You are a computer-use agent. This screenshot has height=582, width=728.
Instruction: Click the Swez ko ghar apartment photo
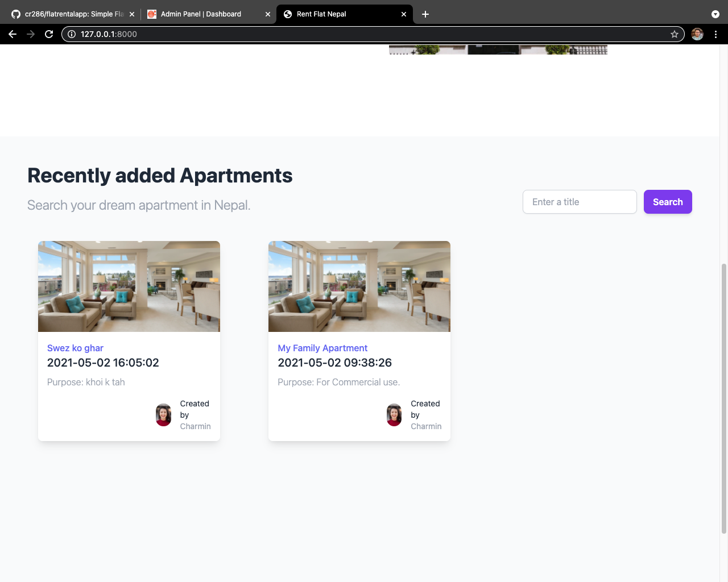click(129, 286)
